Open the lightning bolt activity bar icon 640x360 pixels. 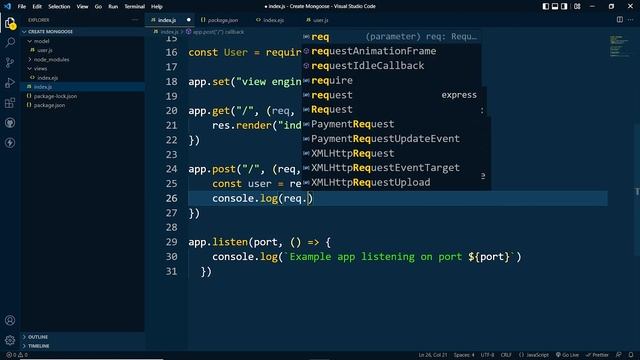point(10,142)
